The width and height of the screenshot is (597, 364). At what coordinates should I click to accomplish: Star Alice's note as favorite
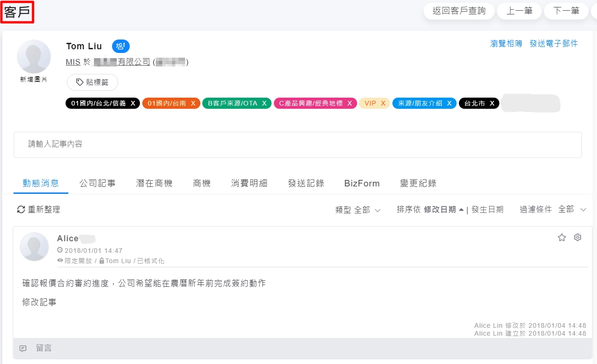click(x=562, y=238)
